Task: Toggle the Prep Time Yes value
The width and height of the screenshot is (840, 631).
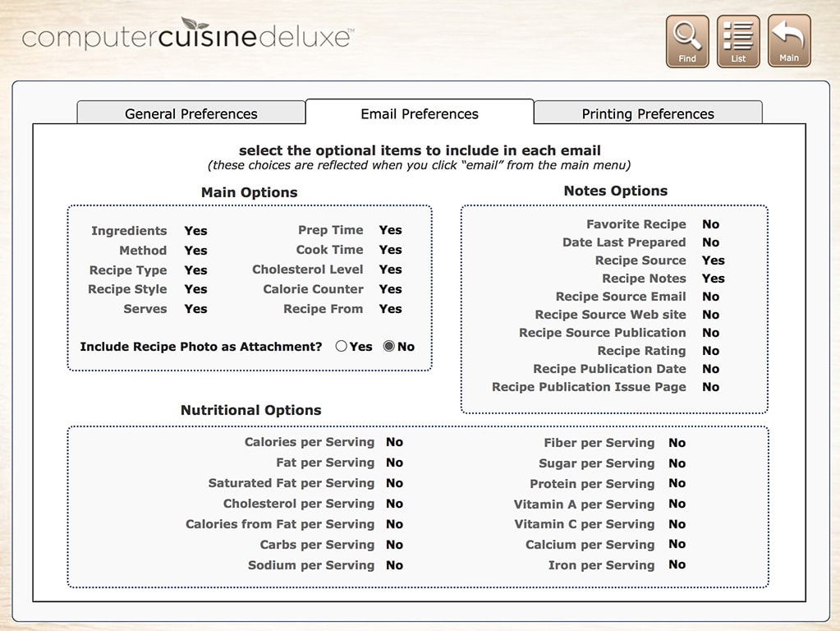Action: tap(390, 230)
